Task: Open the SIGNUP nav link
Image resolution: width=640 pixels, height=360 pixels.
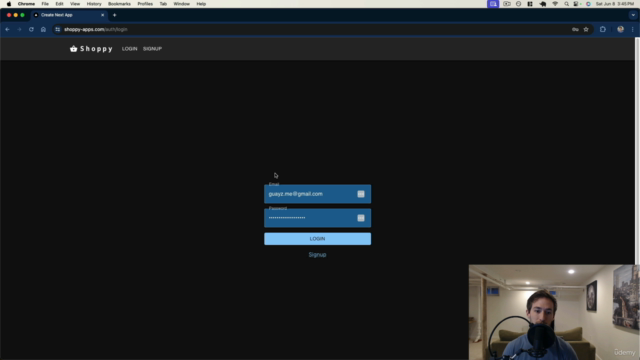Action: pyautogui.click(x=152, y=49)
